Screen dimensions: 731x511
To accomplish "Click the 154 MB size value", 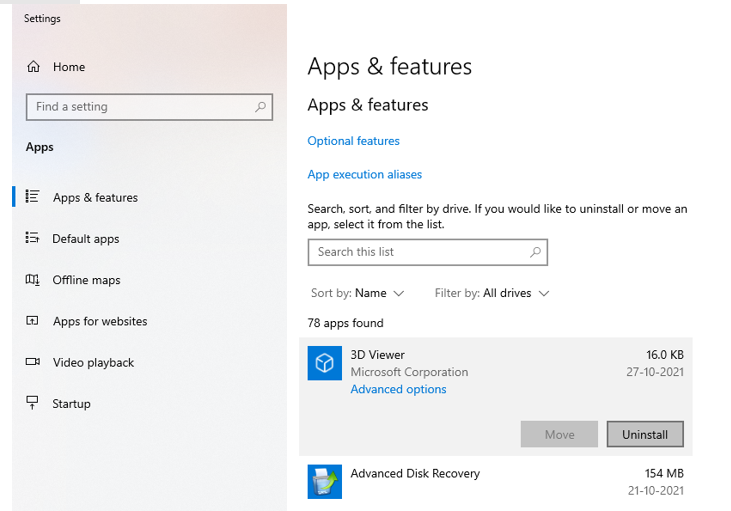I will point(664,474).
